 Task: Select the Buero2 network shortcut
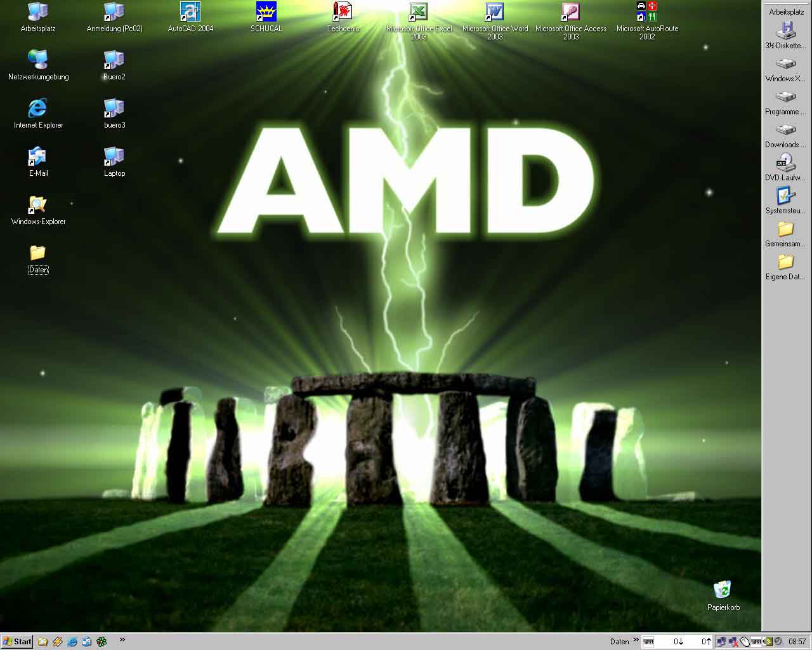pos(114,65)
